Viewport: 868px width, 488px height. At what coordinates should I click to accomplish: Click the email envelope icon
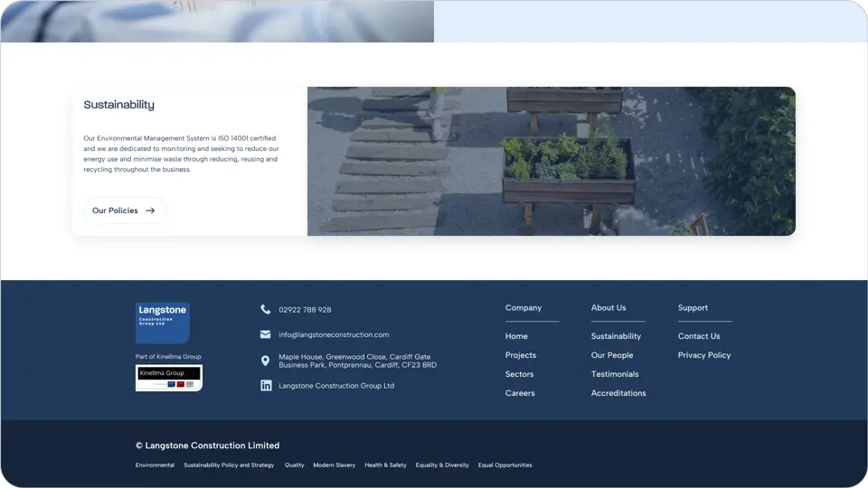(x=266, y=334)
